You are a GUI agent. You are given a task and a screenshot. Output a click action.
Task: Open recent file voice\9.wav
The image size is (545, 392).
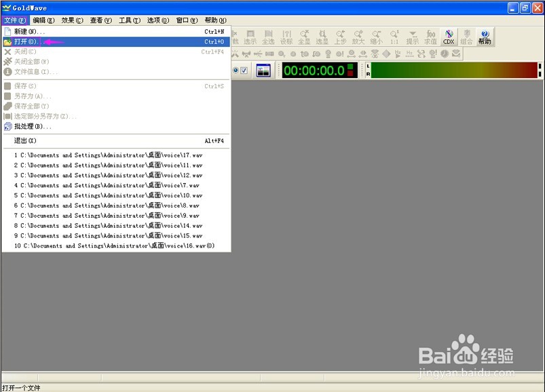click(x=116, y=216)
